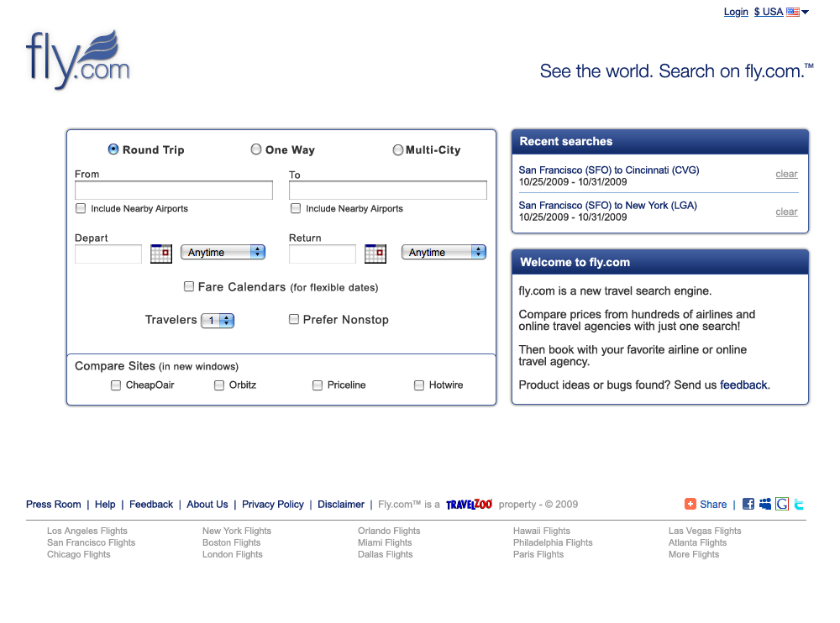Open Miami Flights link
The height and width of the screenshot is (623, 840).
point(385,542)
